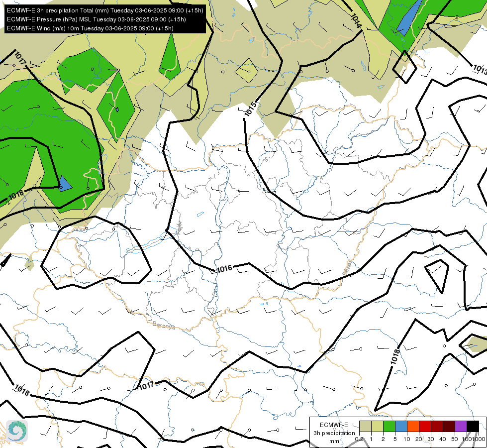The height and width of the screenshot is (448, 487).
Task: Click the 'Wind (m/s) 10m' header line
Action: click(x=90, y=28)
